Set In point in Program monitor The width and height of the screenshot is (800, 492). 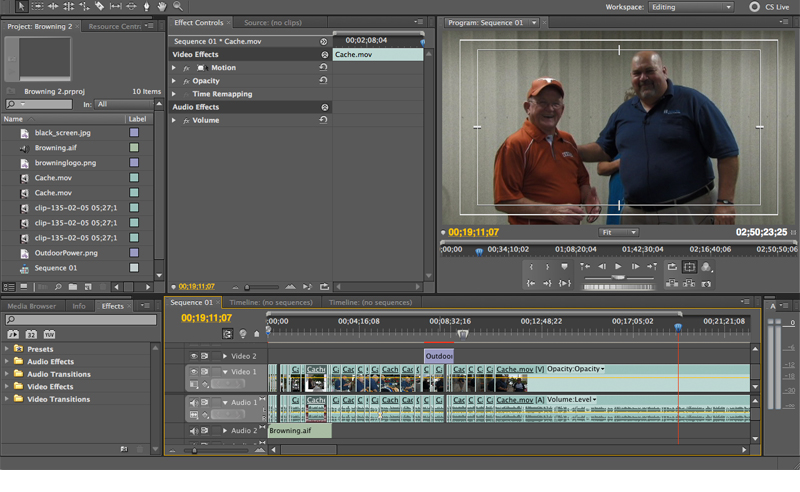point(531,266)
